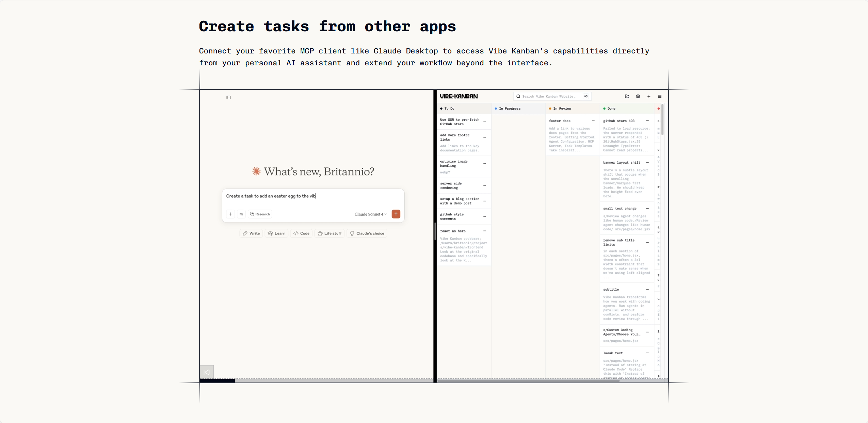This screenshot has width=868, height=423.
Task: Open the settings gear icon in Vibe Kanban
Action: coord(638,96)
